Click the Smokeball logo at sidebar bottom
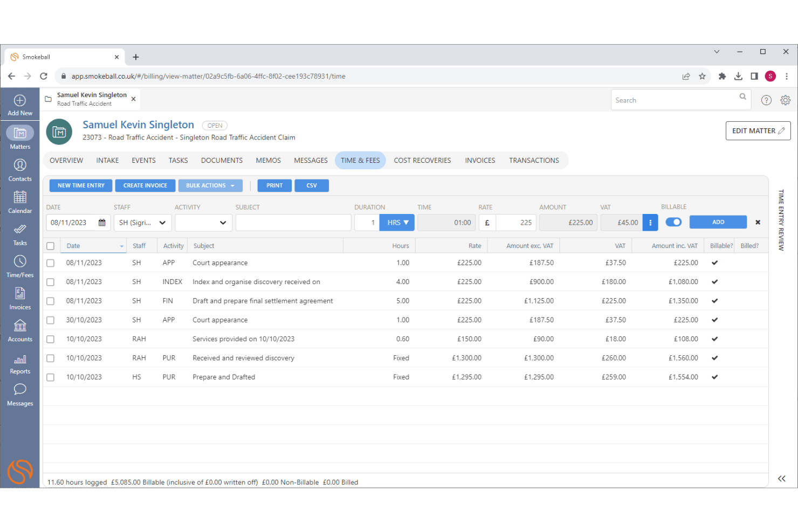The image size is (798, 532). pos(20,471)
